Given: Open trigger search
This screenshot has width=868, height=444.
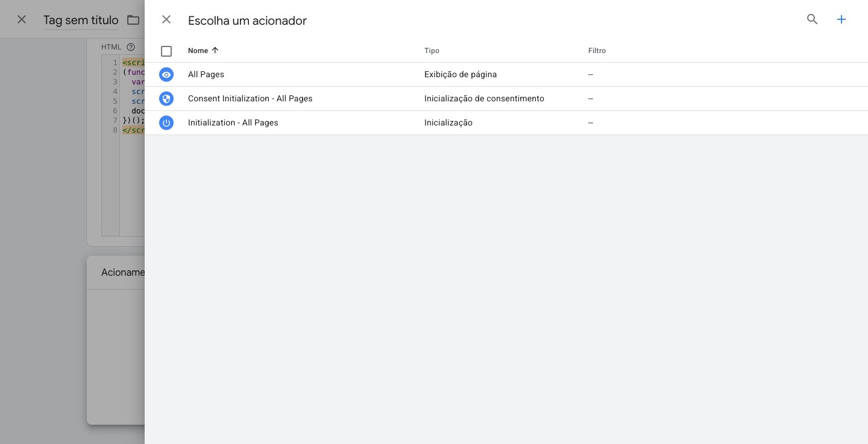Looking at the screenshot, I should 813,19.
